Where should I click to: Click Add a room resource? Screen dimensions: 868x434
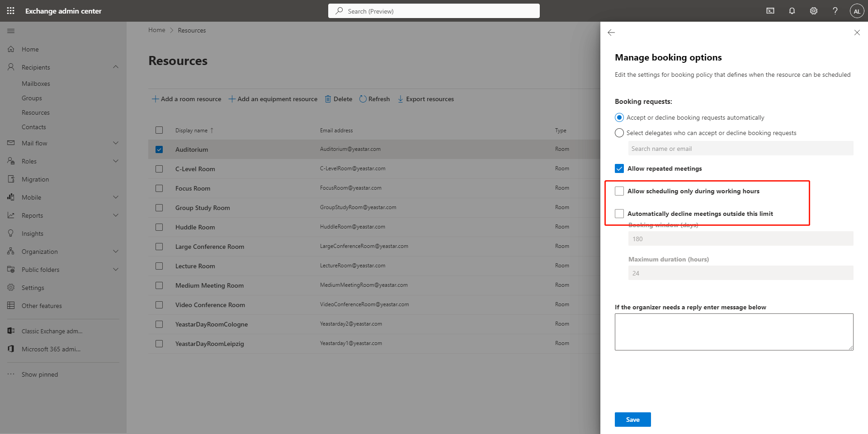click(x=186, y=99)
